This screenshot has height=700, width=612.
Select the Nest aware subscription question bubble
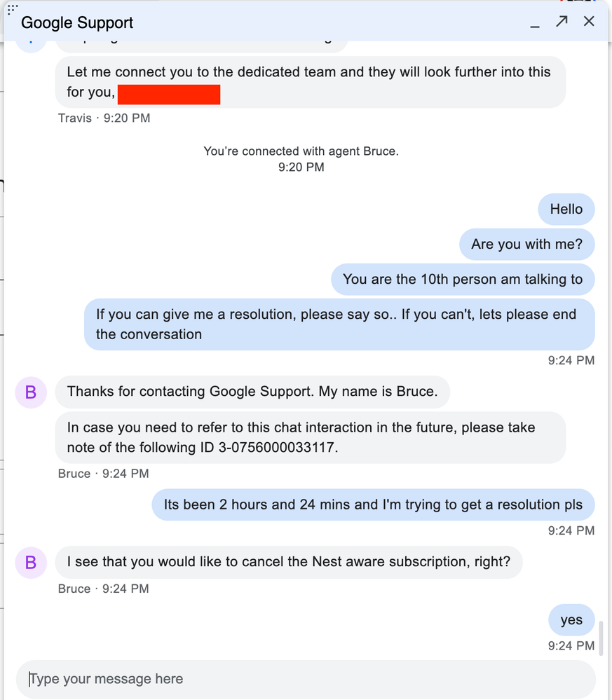(x=288, y=562)
